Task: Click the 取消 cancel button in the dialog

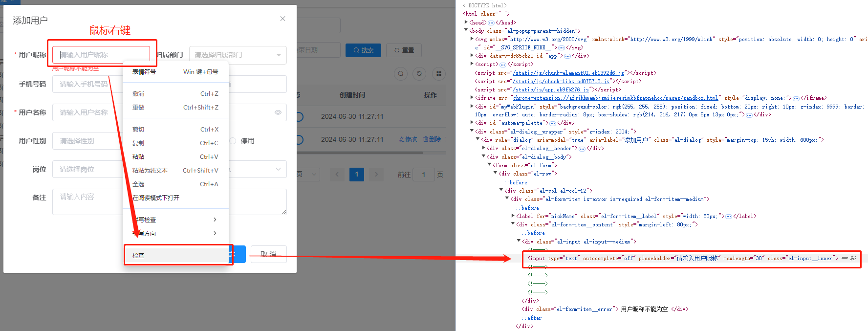Action: (x=268, y=254)
